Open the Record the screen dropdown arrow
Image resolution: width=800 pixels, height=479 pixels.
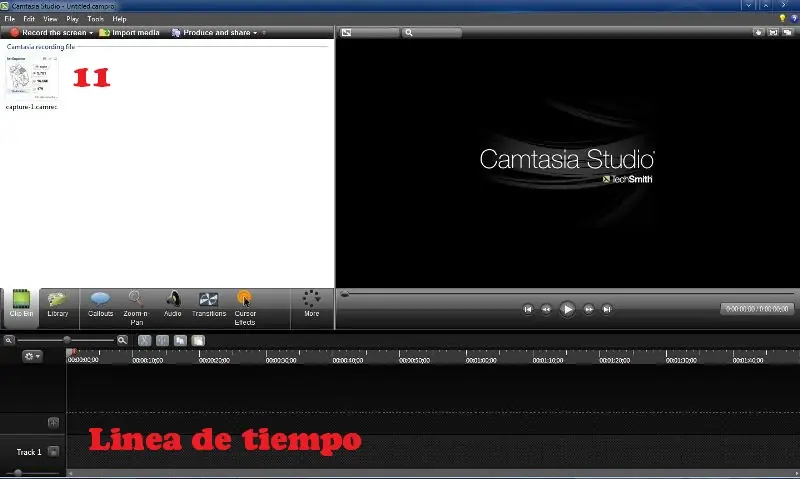(x=91, y=33)
